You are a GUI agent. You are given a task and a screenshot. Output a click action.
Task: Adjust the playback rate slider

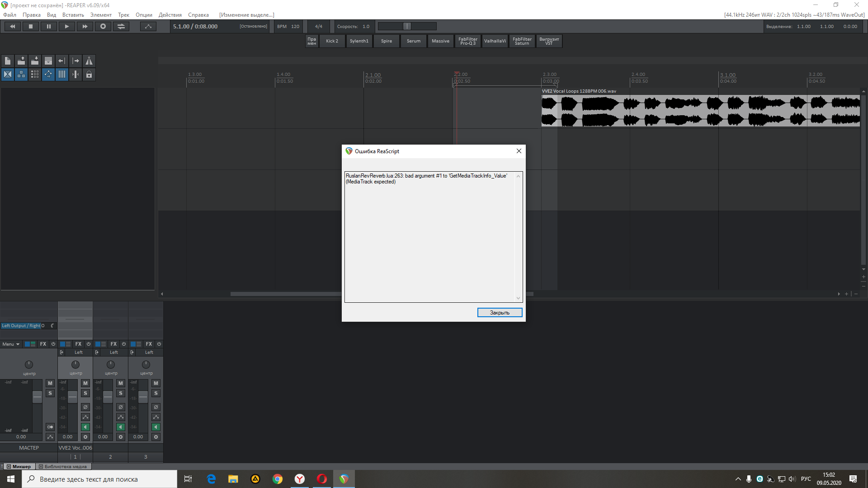click(407, 27)
